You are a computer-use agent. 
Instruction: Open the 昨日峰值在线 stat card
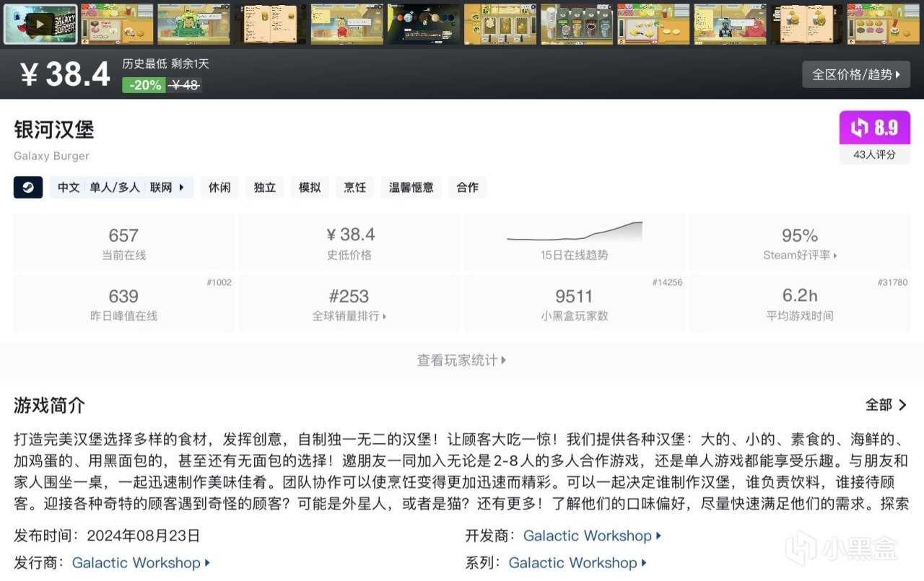(123, 303)
